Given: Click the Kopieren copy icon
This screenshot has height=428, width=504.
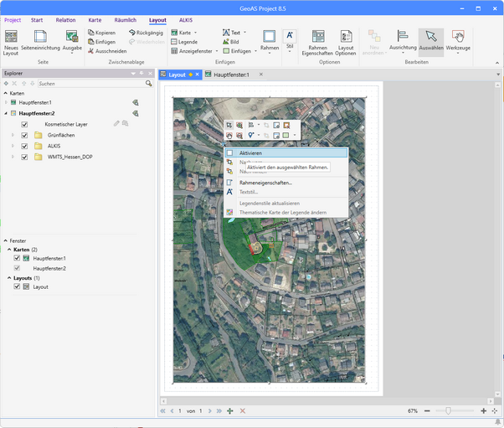Looking at the screenshot, I should coord(91,33).
